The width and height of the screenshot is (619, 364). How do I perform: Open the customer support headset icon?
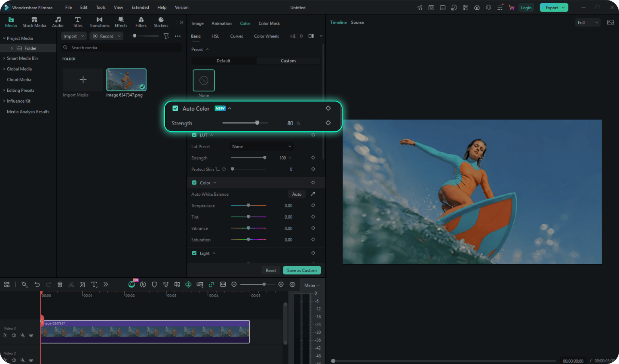pyautogui.click(x=488, y=8)
